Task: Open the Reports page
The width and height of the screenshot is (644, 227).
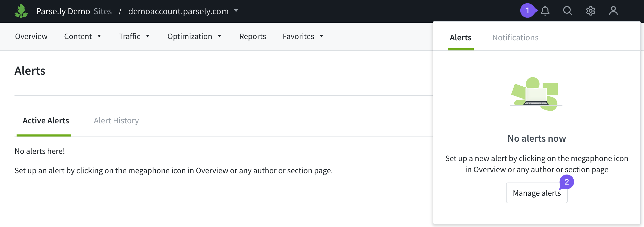Action: pyautogui.click(x=253, y=36)
